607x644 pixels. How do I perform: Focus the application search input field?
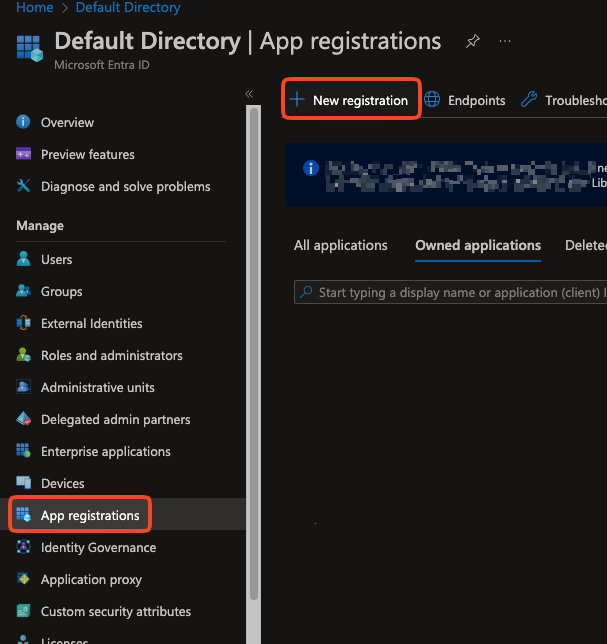coord(451,292)
